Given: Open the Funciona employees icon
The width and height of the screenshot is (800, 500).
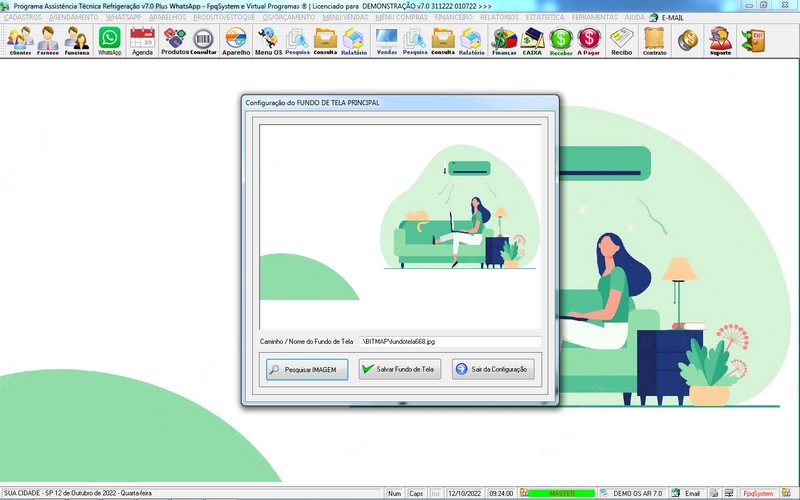Looking at the screenshot, I should 77,41.
